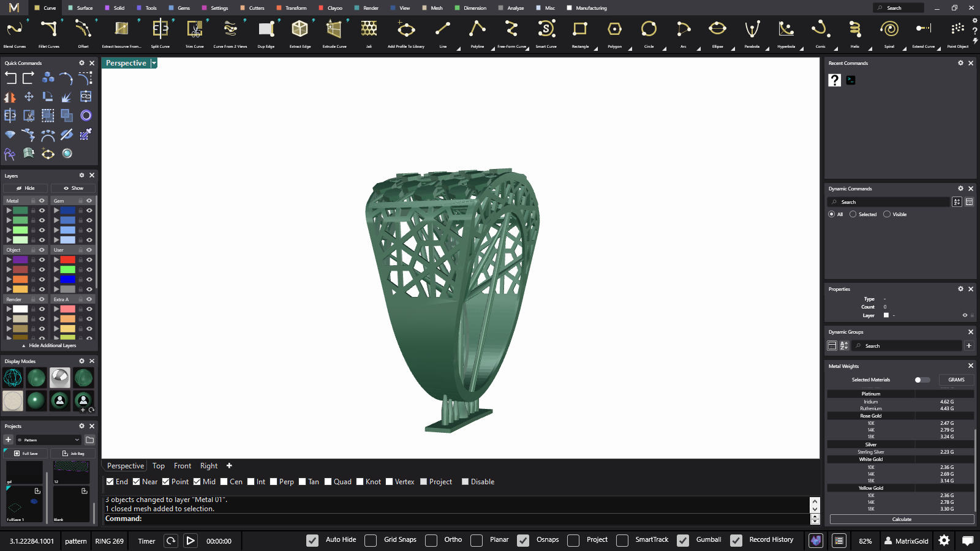Enable the Perp osnap checkbox
This screenshot has width=980, height=551.
274,482
